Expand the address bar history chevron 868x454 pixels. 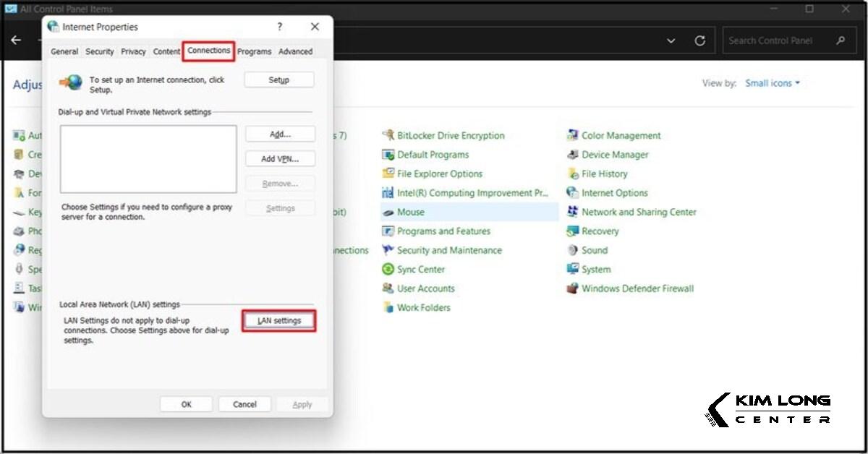point(671,41)
